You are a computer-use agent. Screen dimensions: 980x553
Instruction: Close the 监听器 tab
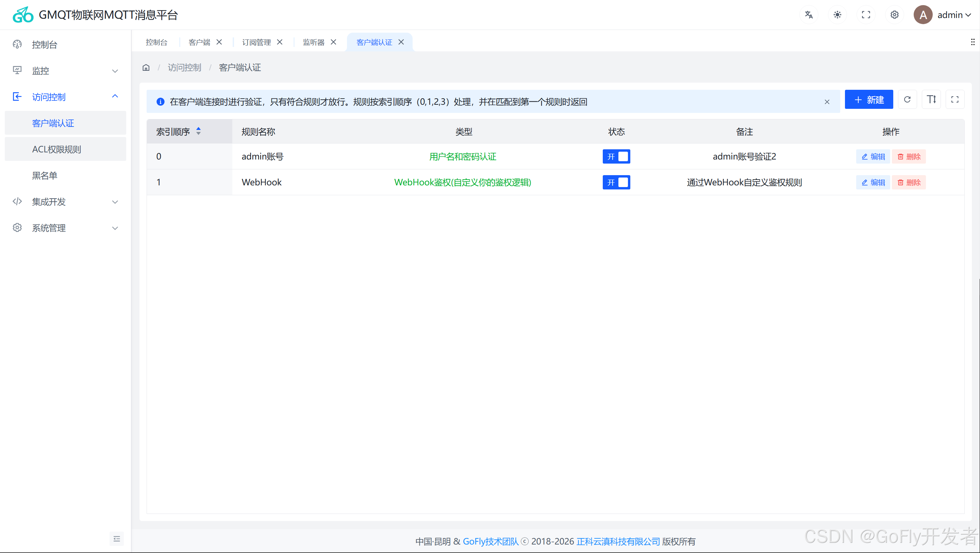(x=333, y=42)
